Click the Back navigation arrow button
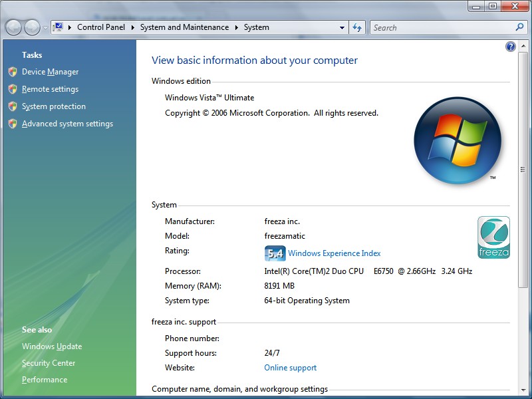532x399 pixels. 13,27
